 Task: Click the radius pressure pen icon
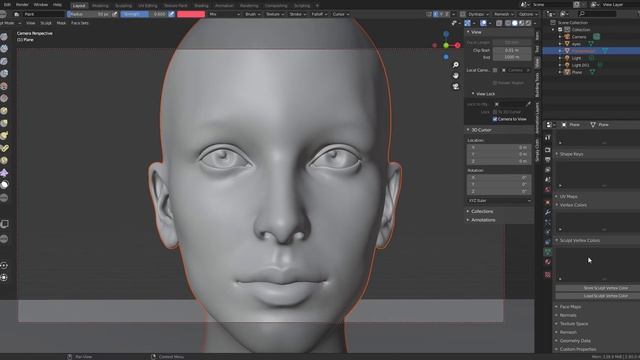point(115,14)
